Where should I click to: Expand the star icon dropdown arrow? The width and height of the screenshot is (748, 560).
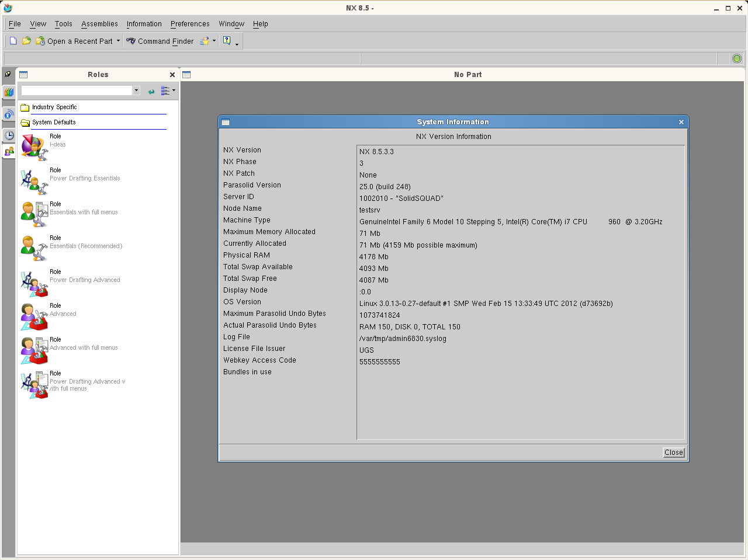214,41
